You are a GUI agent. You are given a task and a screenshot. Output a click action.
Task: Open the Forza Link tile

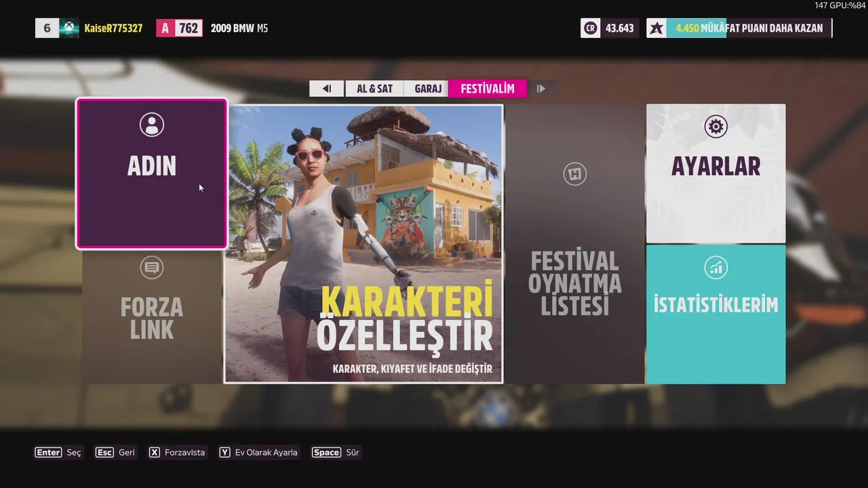click(x=152, y=317)
